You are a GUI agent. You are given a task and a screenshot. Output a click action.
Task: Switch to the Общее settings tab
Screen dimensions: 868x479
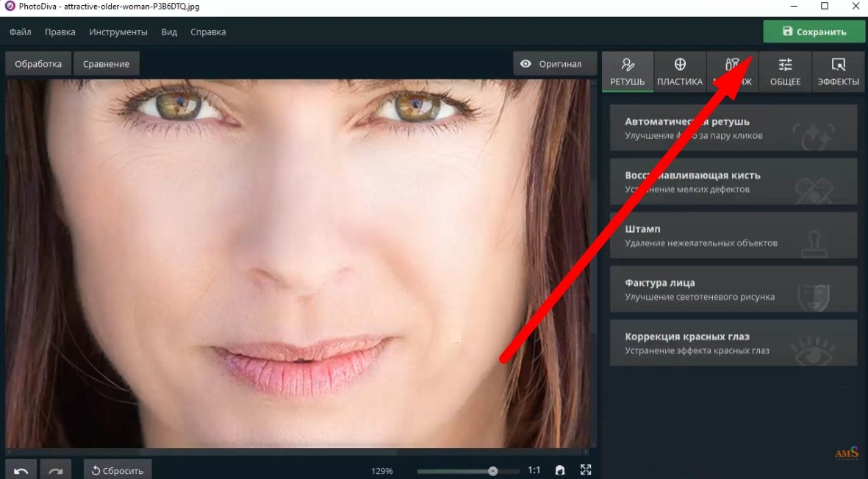tap(785, 72)
